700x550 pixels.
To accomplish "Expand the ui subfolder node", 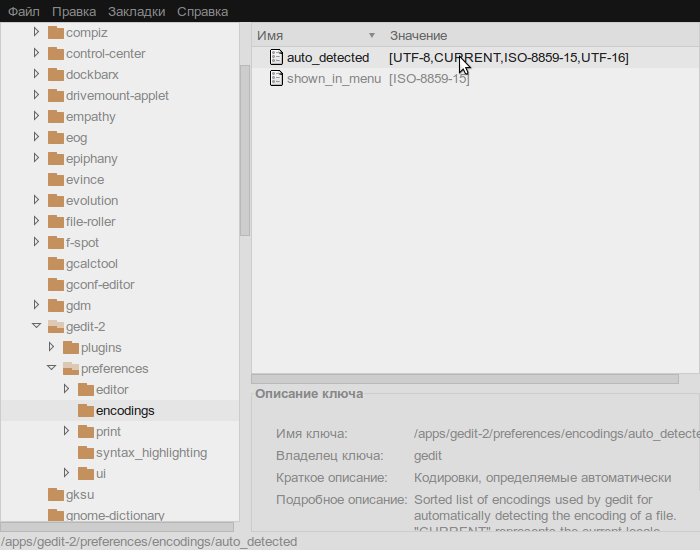I will [x=67, y=472].
